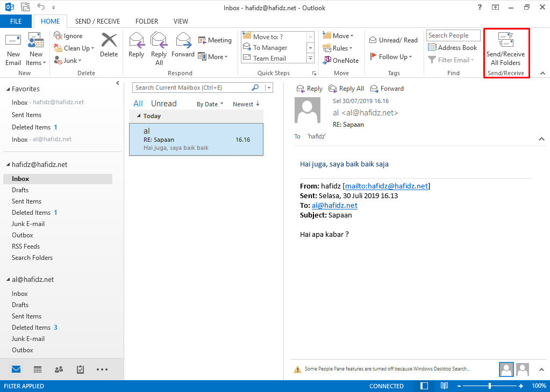Click Reply in the reading pane
Screen dimensions: 550x392
309,89
